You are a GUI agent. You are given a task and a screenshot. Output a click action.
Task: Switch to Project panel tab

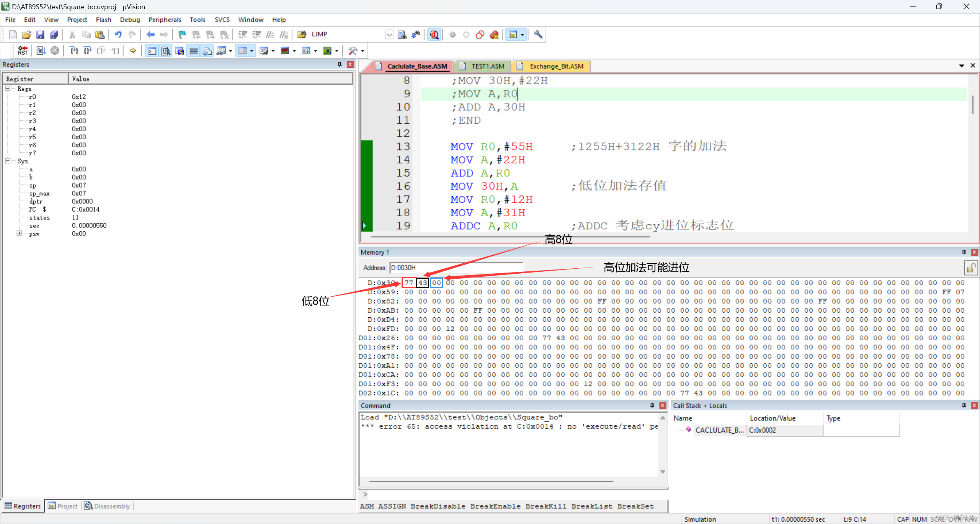click(x=63, y=506)
